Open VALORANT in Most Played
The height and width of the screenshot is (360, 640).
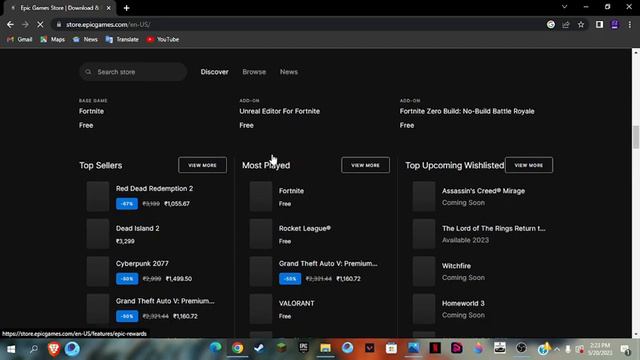pyautogui.click(x=296, y=303)
